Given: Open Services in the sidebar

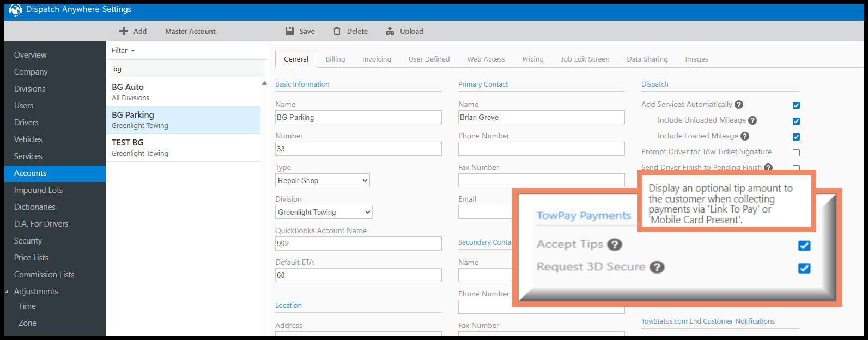Looking at the screenshot, I should pos(55,156).
